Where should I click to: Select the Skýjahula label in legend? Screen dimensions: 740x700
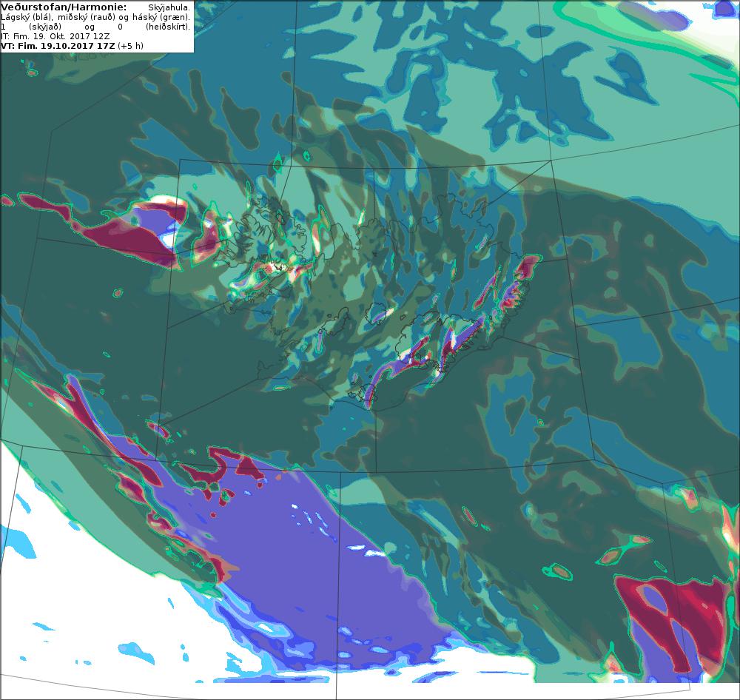[x=169, y=7]
